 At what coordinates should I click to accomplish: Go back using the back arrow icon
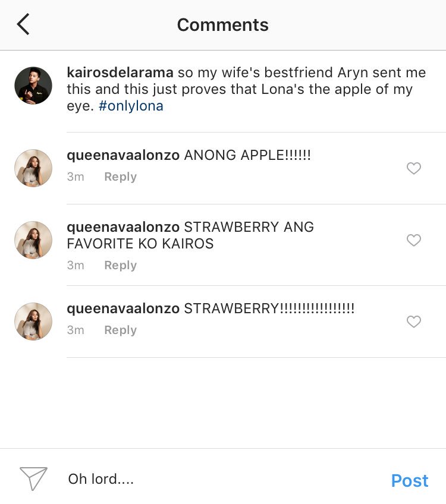click(23, 24)
